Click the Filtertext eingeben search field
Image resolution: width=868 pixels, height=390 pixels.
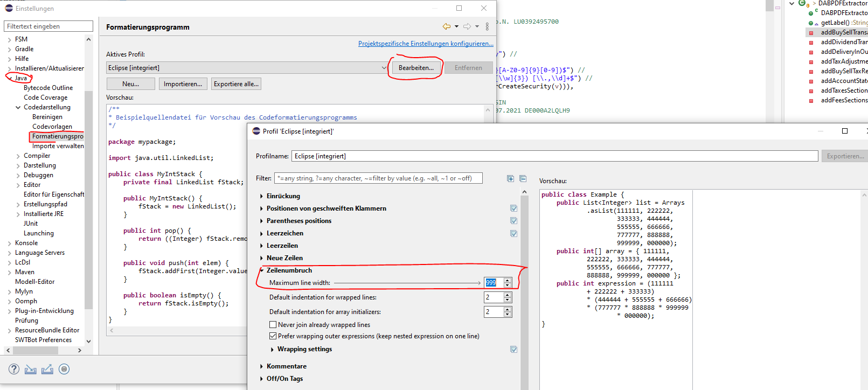48,26
